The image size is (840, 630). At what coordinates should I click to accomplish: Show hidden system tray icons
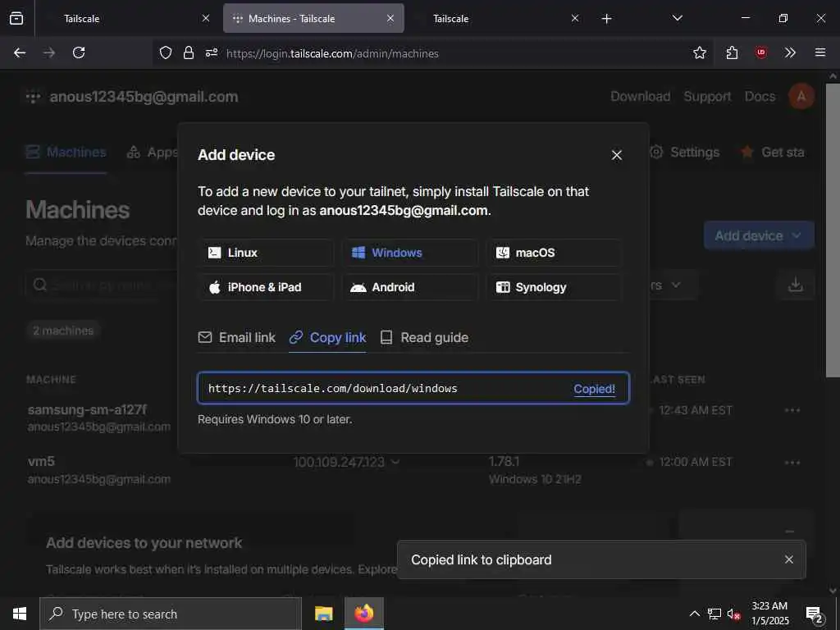click(694, 614)
